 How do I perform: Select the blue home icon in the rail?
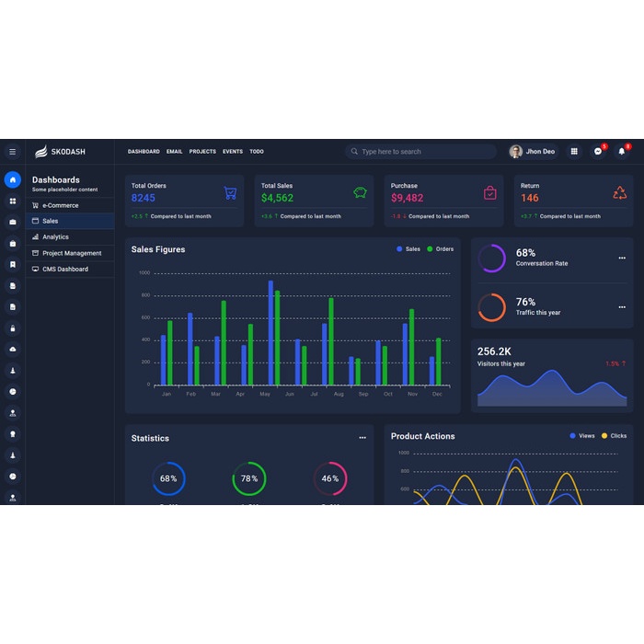[x=13, y=180]
